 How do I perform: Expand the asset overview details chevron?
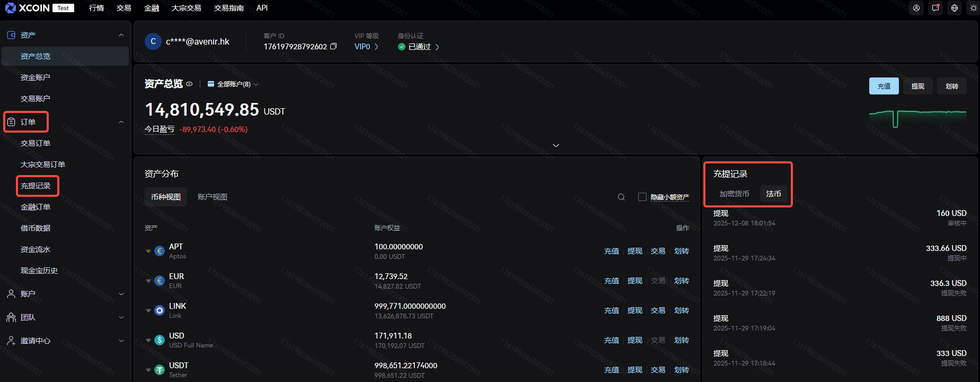[555, 145]
